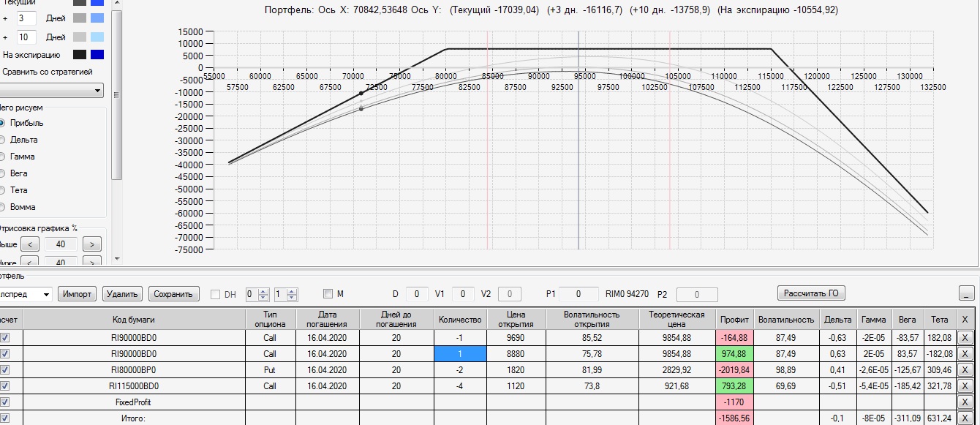Delete the row with profit -164,88
The width and height of the screenshot is (980, 425).
(965, 337)
